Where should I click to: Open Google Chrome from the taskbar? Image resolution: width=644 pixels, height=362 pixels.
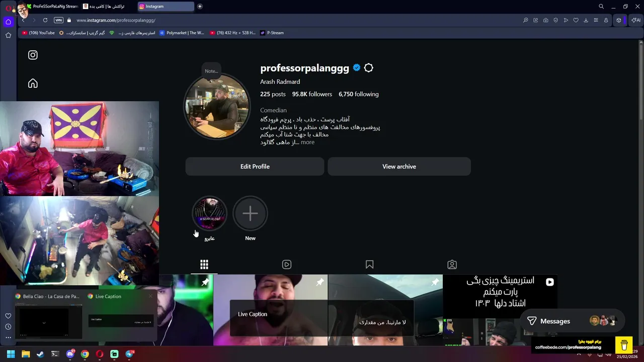click(85, 354)
